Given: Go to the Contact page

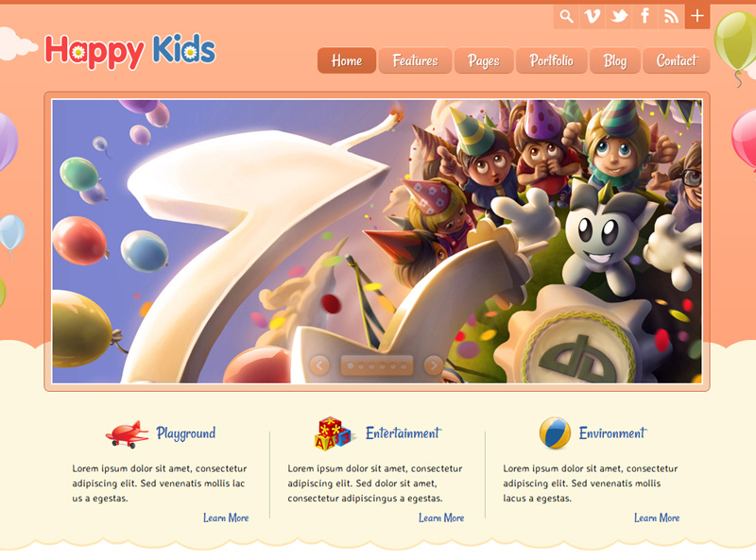Looking at the screenshot, I should (677, 60).
